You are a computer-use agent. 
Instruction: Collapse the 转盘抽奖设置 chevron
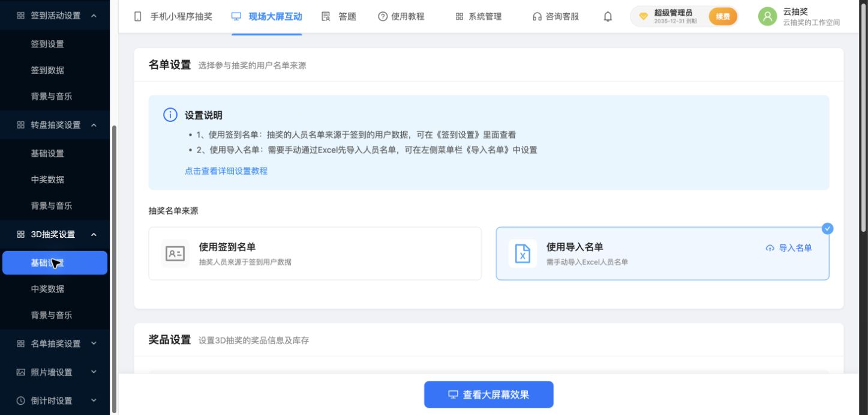[x=94, y=125]
